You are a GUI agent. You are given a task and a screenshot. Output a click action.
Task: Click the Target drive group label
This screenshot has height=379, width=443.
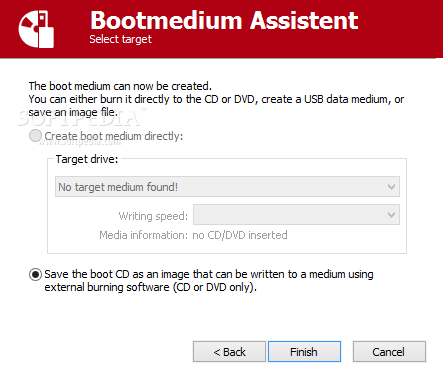click(87, 159)
